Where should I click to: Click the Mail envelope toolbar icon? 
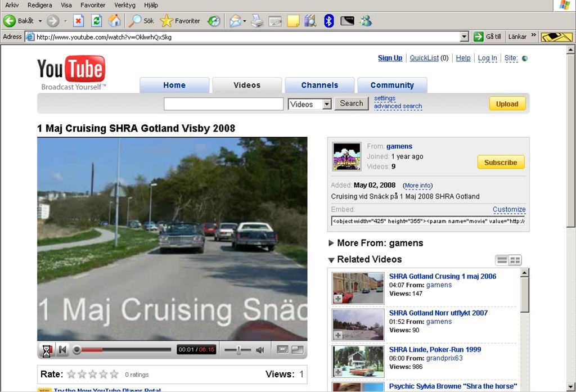pos(235,21)
